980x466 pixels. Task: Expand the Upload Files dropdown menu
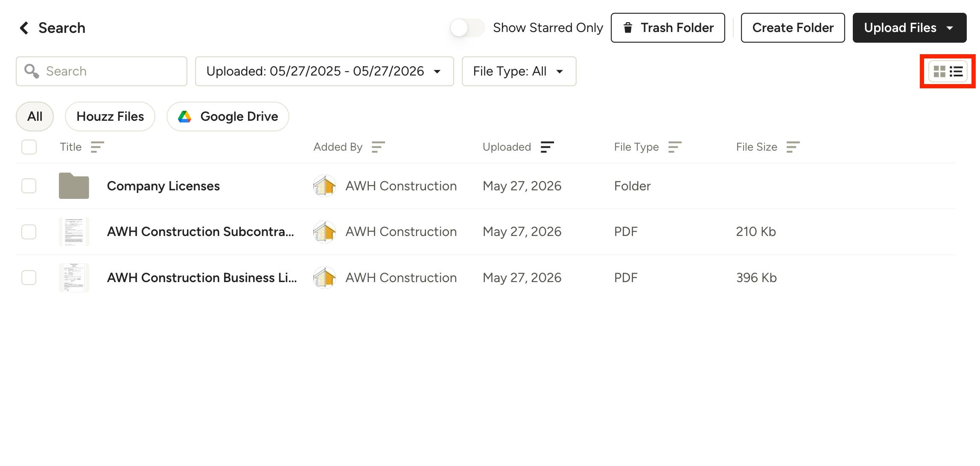pos(910,28)
